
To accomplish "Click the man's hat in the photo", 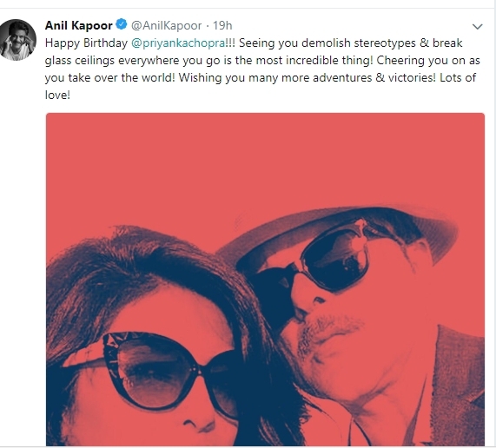I will tap(340, 231).
